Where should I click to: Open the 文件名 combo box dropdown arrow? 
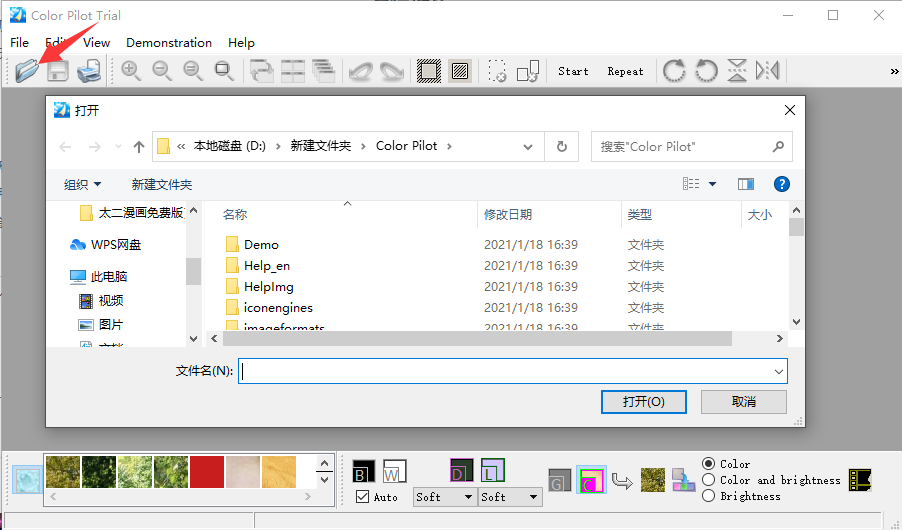(x=779, y=372)
